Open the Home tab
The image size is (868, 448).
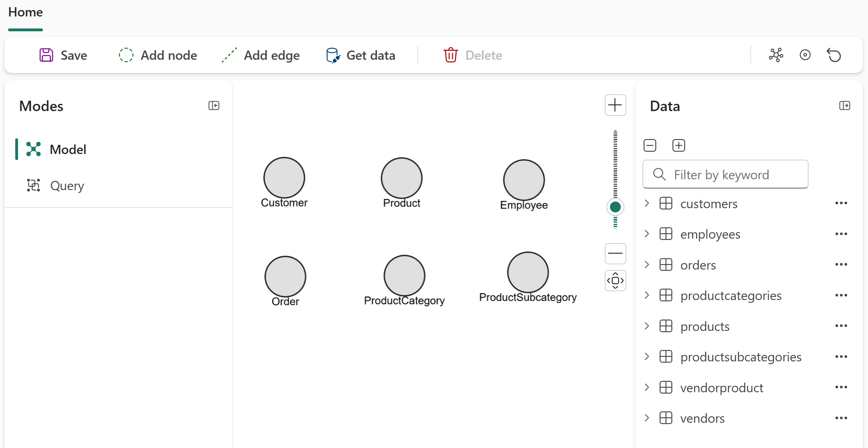click(25, 12)
